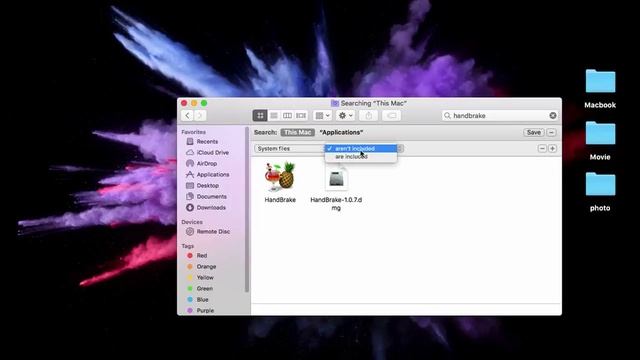Screen dimensions: 640x360
Task: Click the Edit Tags toolbar button
Action: [391, 116]
